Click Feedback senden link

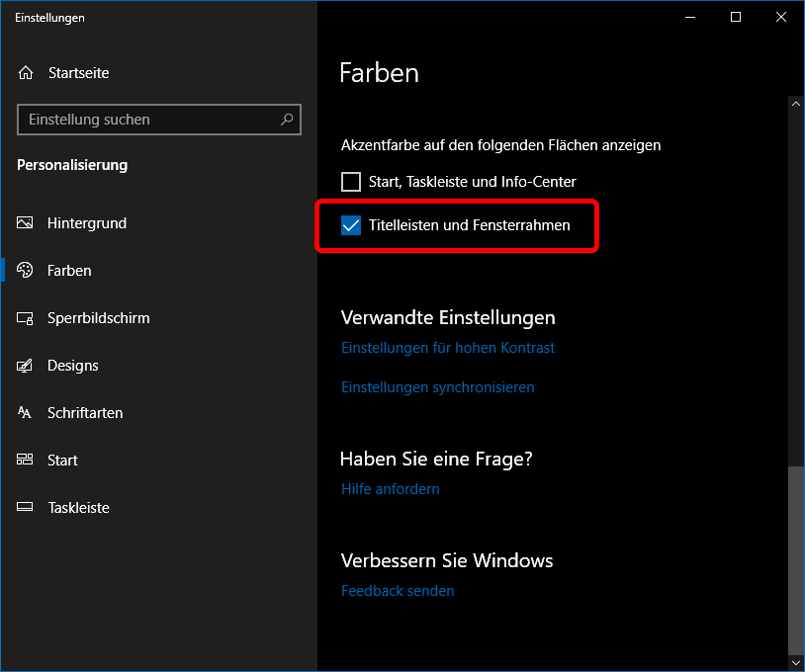click(398, 591)
